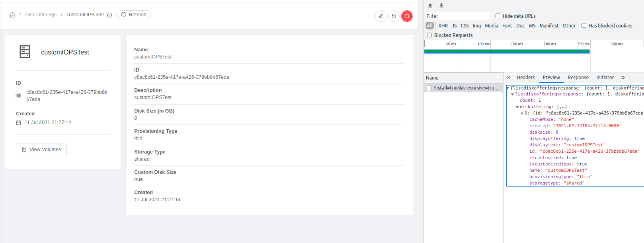Go to home via house icon
Image resolution: width=644 pixels, height=243 pixels.
pos(12,15)
